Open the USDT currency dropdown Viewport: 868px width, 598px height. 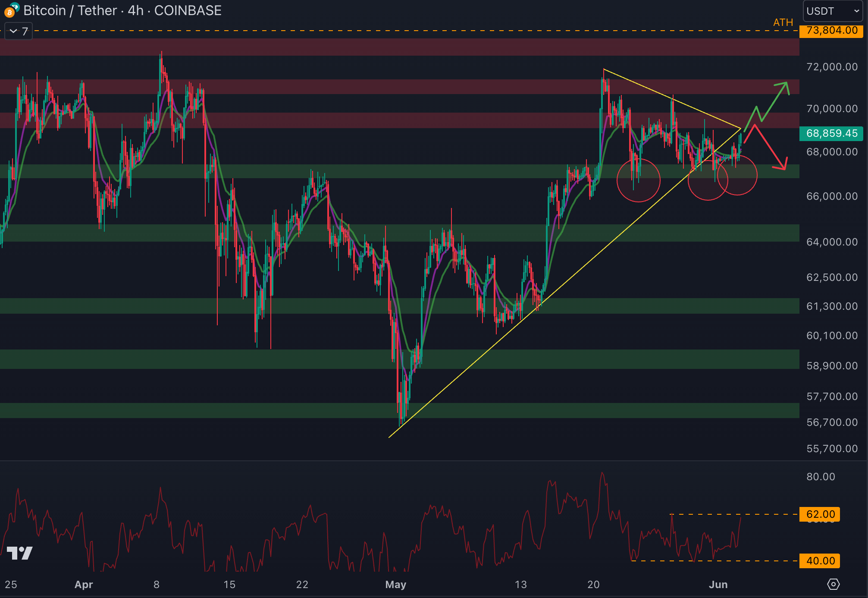click(x=832, y=11)
